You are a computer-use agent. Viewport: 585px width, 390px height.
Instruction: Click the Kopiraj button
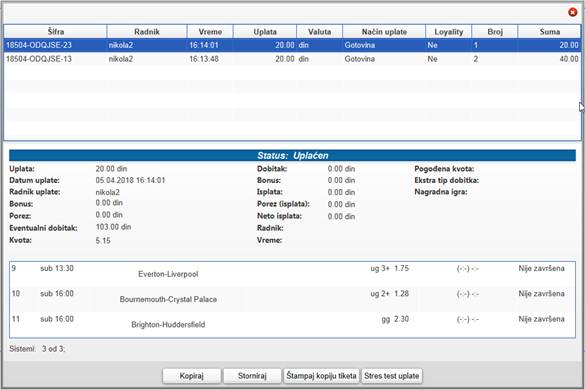point(191,376)
